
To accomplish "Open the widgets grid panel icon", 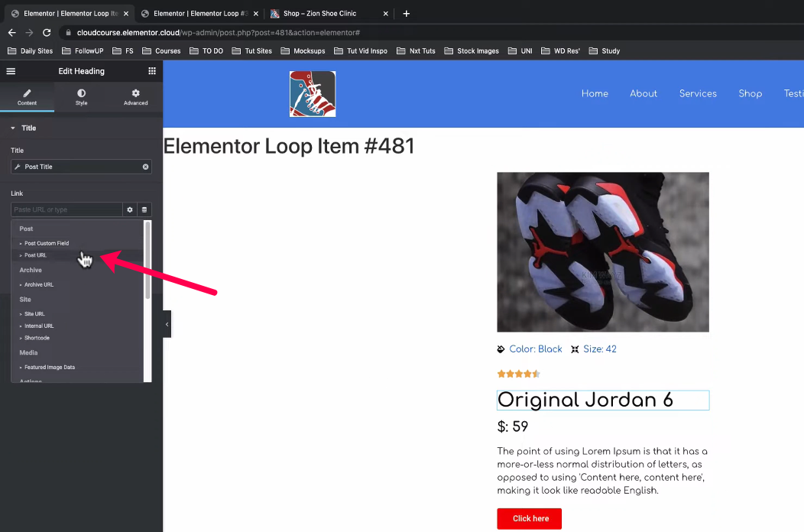I will [152, 71].
